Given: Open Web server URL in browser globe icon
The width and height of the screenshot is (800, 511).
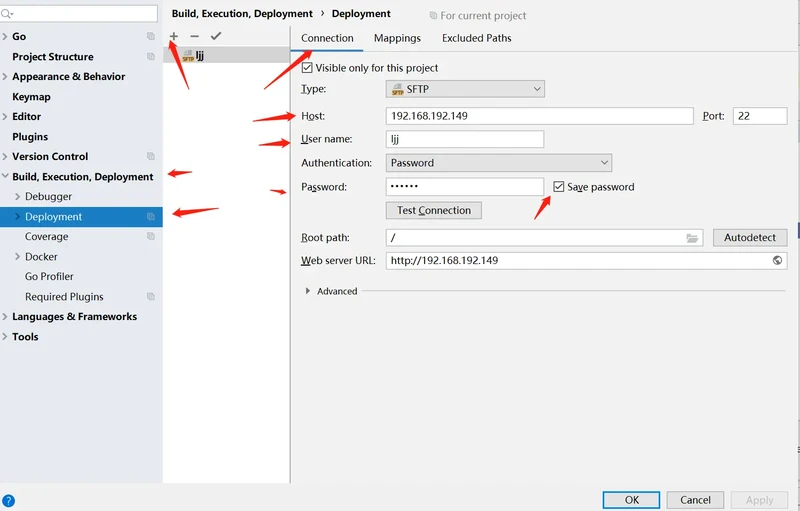Looking at the screenshot, I should pyautogui.click(x=777, y=260).
